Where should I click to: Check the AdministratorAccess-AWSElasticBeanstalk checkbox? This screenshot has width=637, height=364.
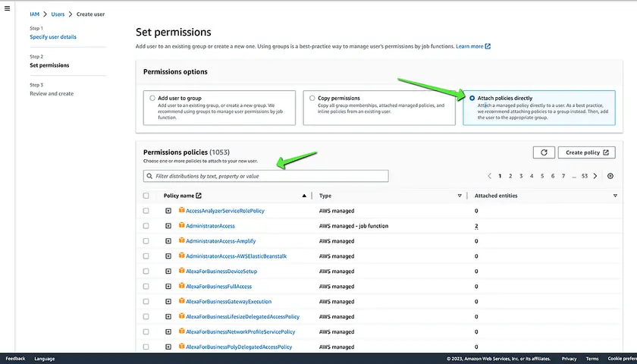146,256
